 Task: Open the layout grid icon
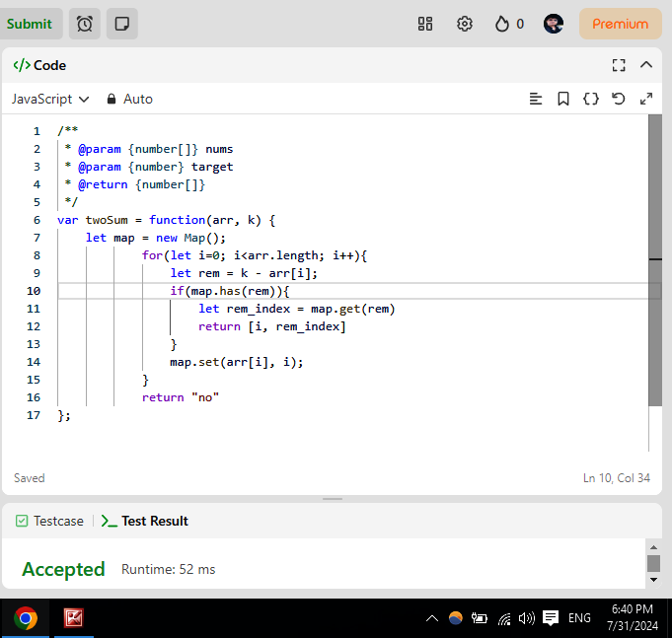425,24
